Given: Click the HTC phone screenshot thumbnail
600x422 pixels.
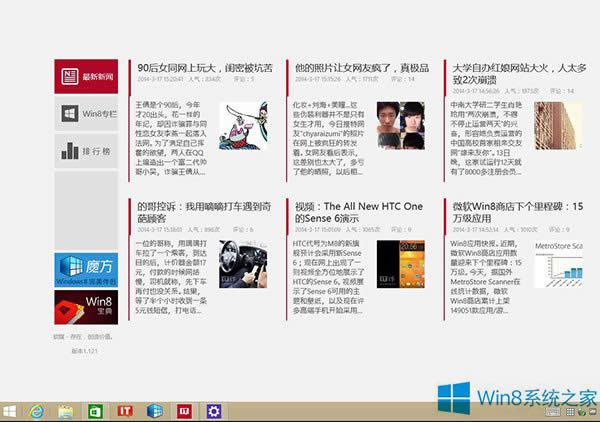Looking at the screenshot, I should pyautogui.click(x=401, y=267).
